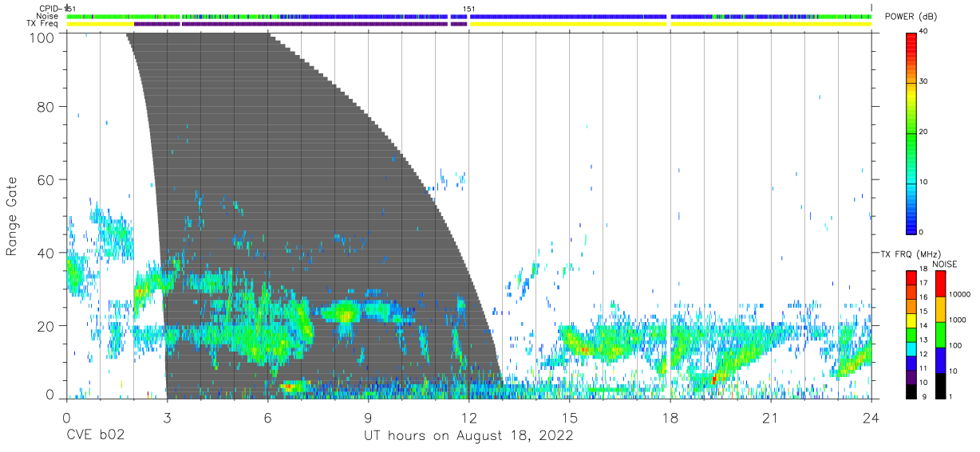This screenshot has height=452, width=980.
Task: Click the 1000 label on NOISE legend
Action: 957,320
